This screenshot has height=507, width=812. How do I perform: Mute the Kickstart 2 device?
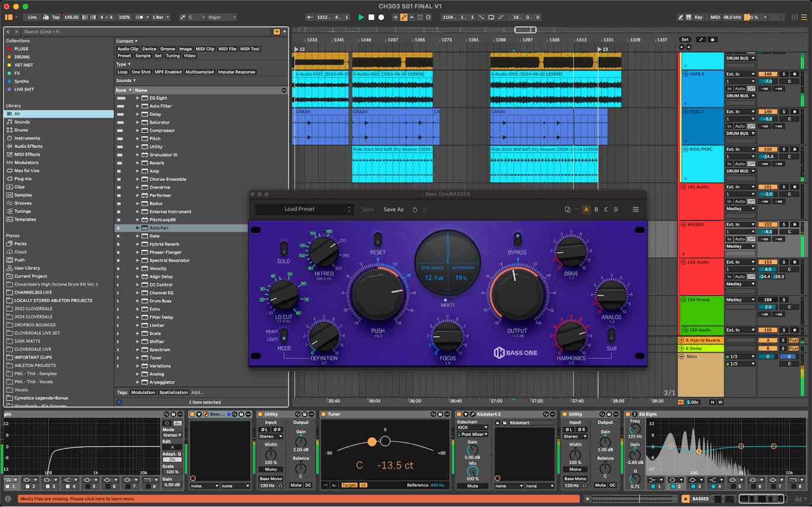(472, 486)
